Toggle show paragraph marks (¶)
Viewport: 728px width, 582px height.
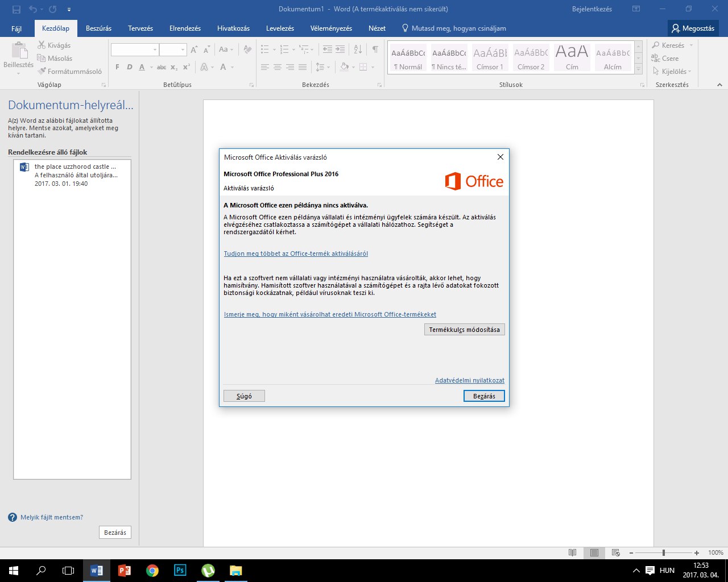(375, 50)
